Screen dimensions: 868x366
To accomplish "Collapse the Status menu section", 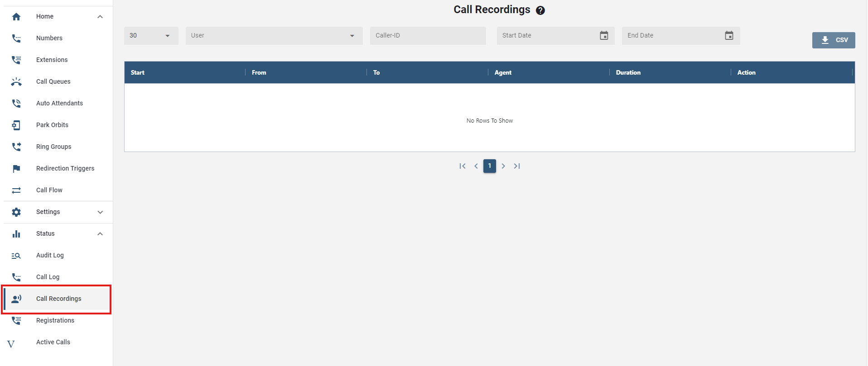I will pyautogui.click(x=100, y=234).
